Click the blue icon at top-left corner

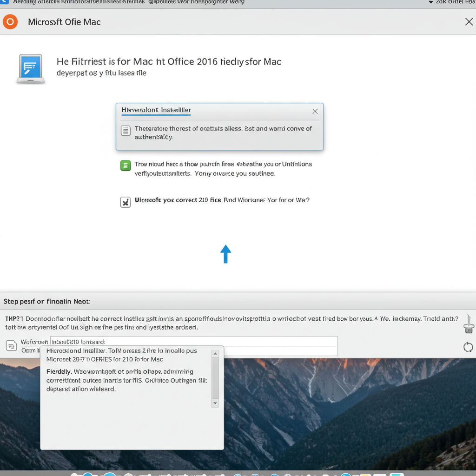pos(4,2)
